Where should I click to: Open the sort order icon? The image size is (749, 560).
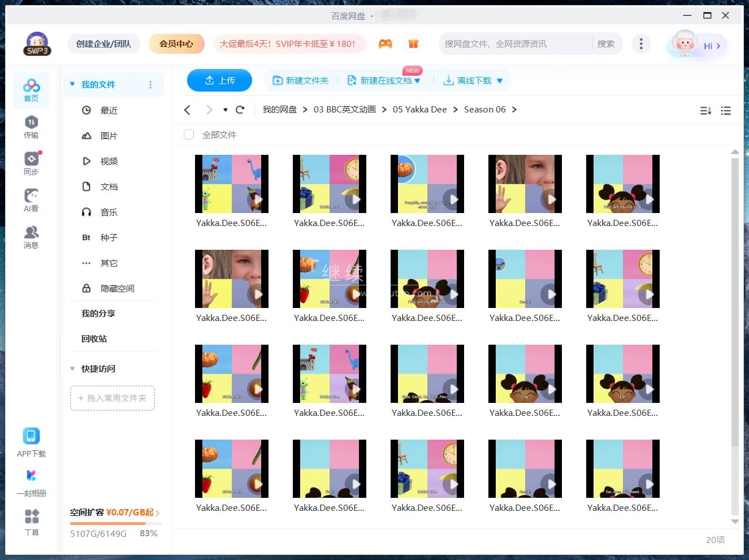[705, 111]
